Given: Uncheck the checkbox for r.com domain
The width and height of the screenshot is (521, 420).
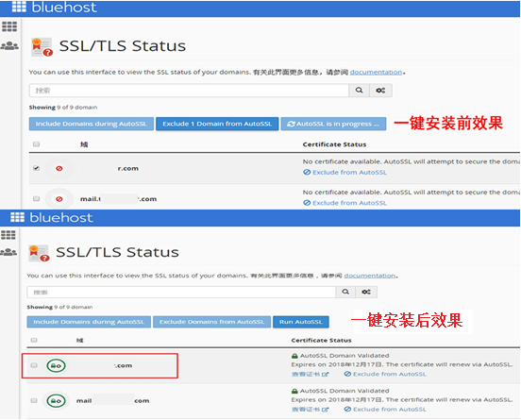Looking at the screenshot, I should [36, 168].
